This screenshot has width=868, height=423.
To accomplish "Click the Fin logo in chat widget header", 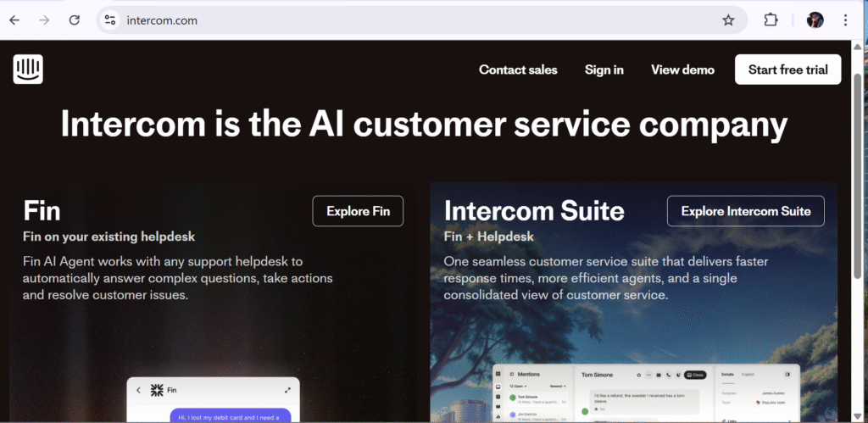I will 157,390.
